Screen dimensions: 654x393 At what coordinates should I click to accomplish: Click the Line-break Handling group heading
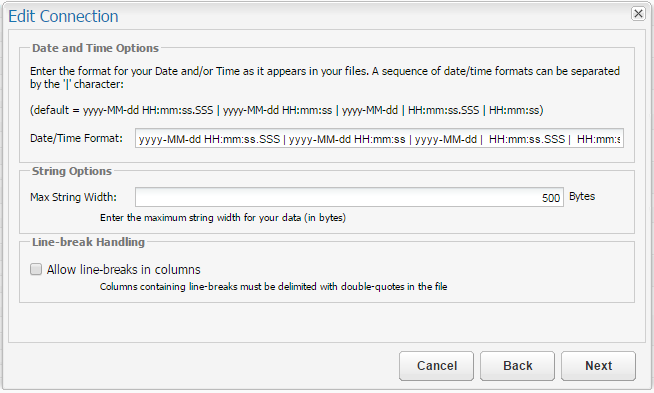[88, 242]
